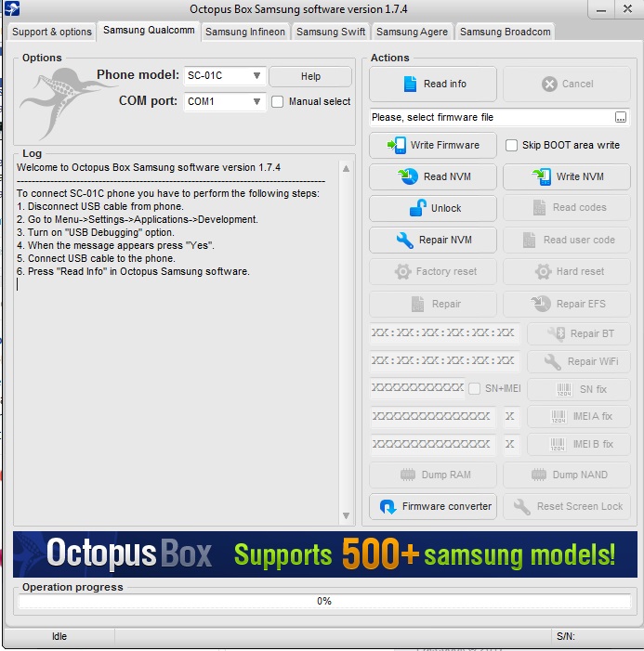644x651 pixels.
Task: Close the Octopus Box window
Action: pos(627,8)
